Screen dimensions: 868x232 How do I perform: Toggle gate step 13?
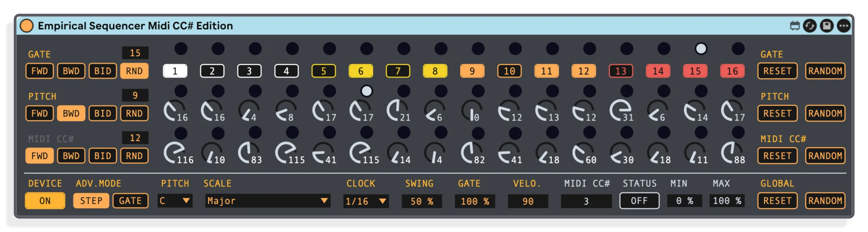click(x=621, y=71)
